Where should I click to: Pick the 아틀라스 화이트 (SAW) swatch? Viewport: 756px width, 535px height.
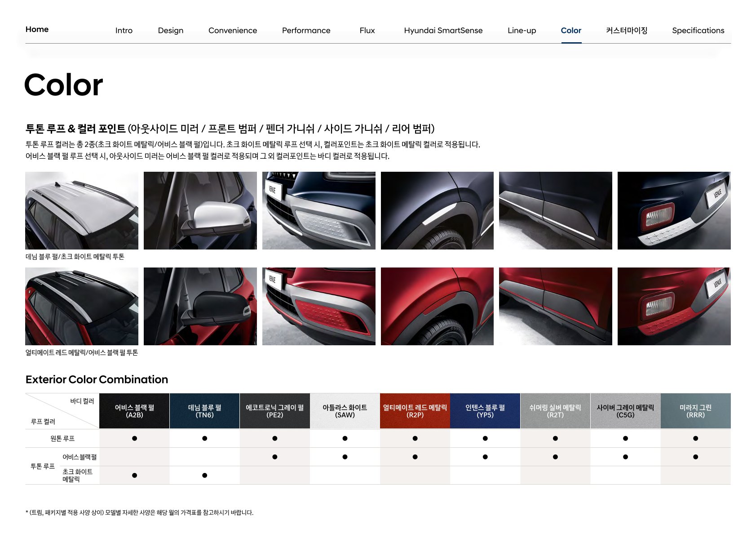pyautogui.click(x=345, y=411)
